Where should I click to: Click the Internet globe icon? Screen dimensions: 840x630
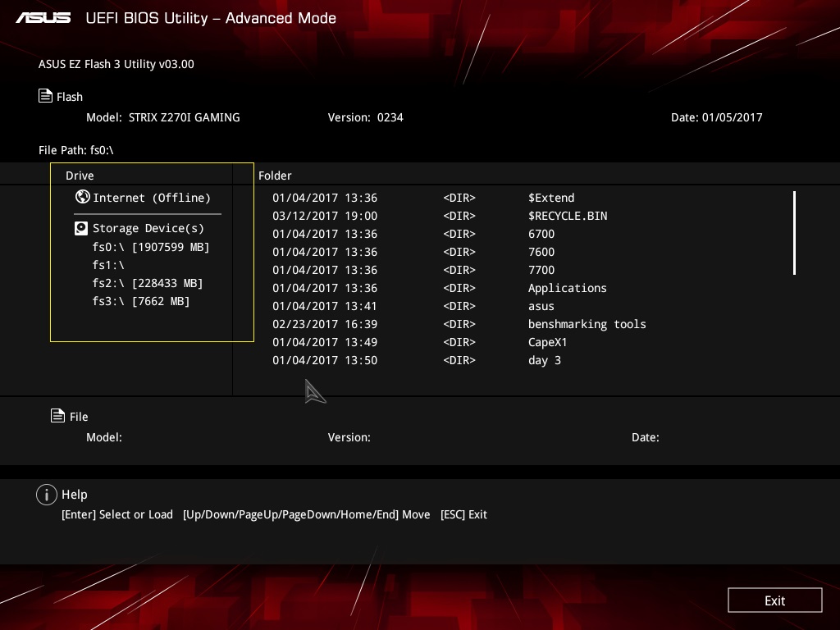[x=83, y=197]
